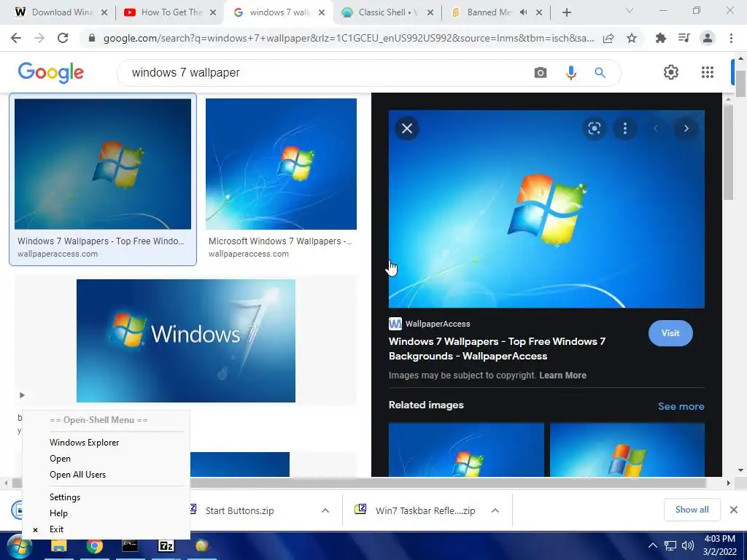Click the volume icon in system tray

point(687,545)
